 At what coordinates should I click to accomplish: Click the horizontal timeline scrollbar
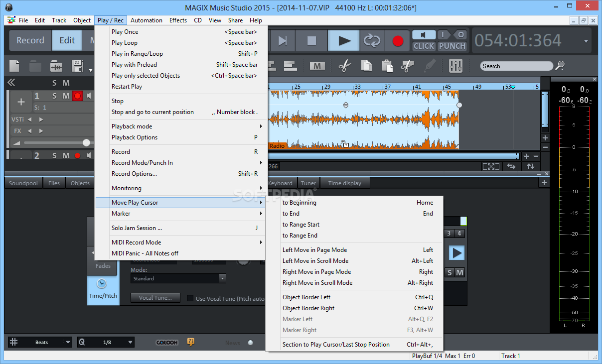393,156
